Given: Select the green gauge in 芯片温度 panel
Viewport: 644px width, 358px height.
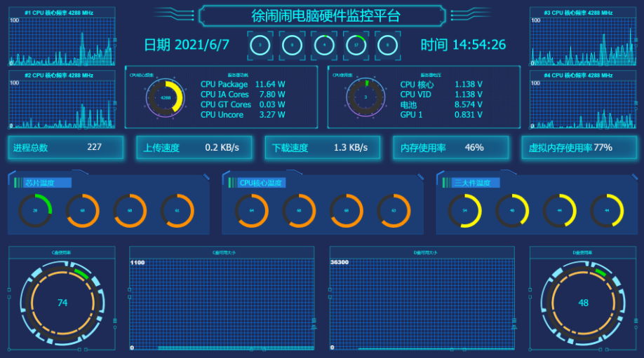Looking at the screenshot, I should point(35,210).
